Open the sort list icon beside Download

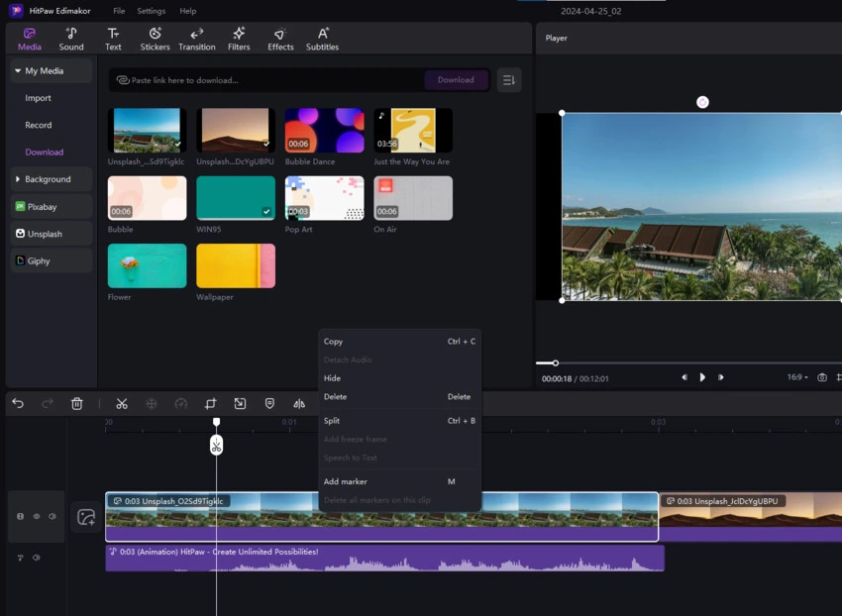tap(508, 80)
